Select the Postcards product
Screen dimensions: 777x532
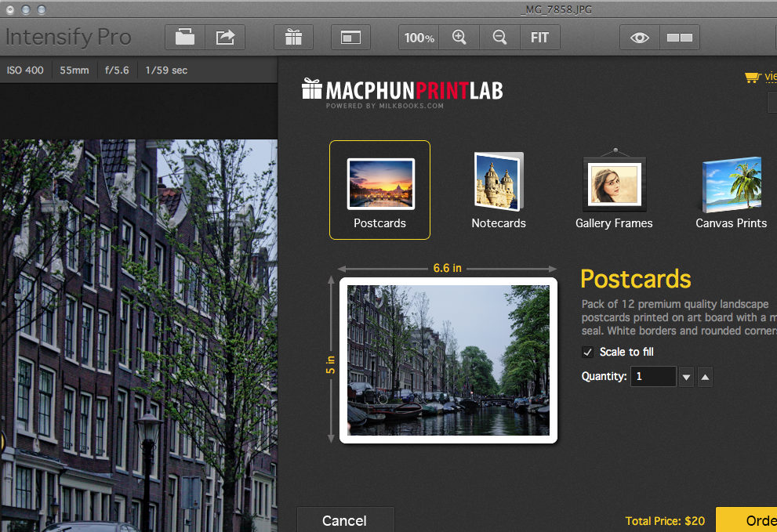[379, 190]
